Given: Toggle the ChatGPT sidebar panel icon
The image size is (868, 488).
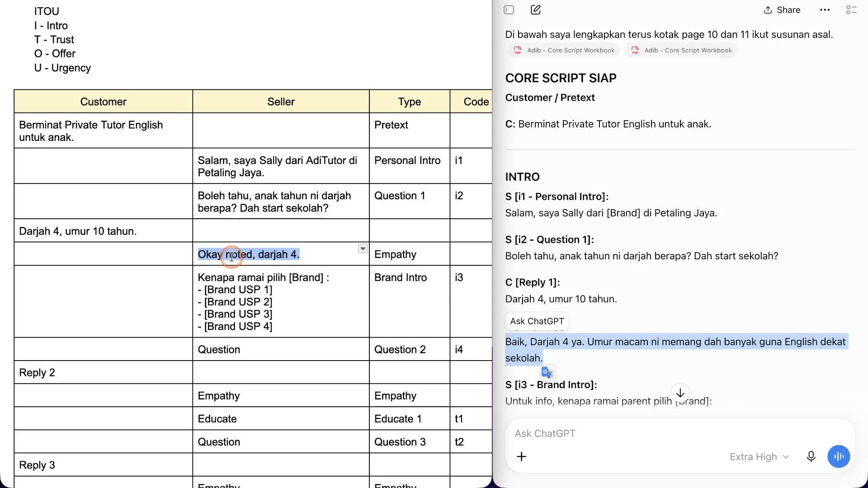Looking at the screenshot, I should (509, 10).
